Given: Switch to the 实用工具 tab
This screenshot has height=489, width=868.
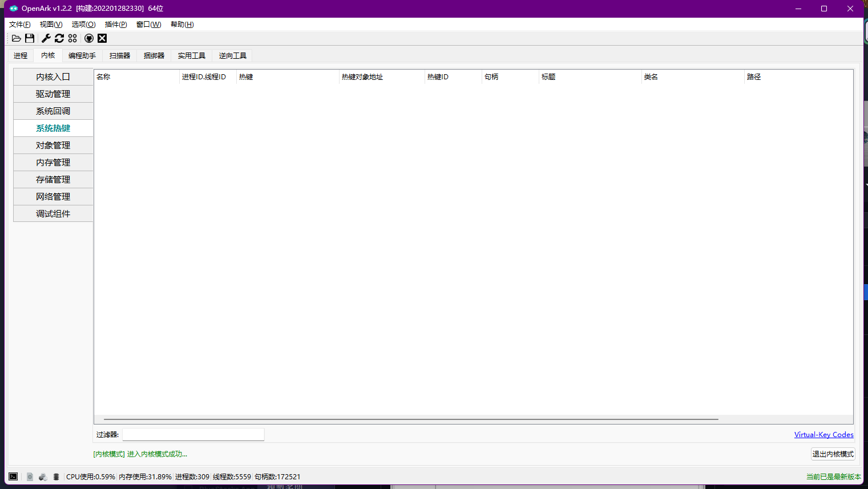Looking at the screenshot, I should coord(191,55).
